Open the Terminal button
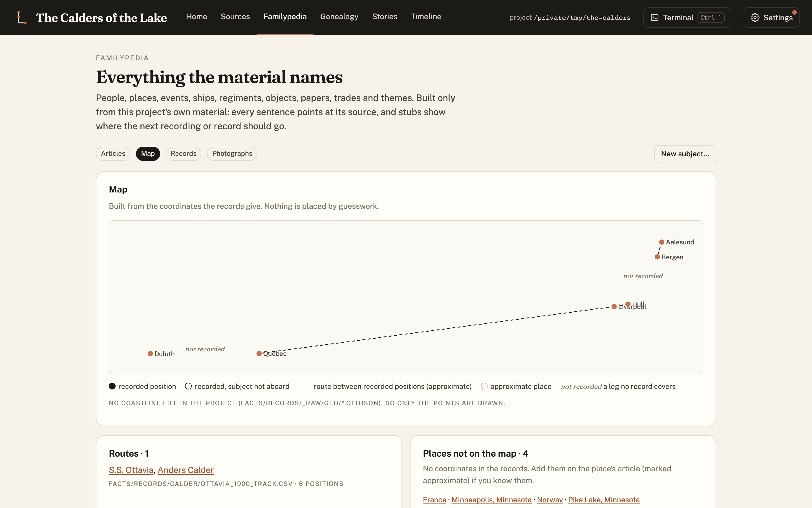The height and width of the screenshot is (508, 812). [x=687, y=17]
